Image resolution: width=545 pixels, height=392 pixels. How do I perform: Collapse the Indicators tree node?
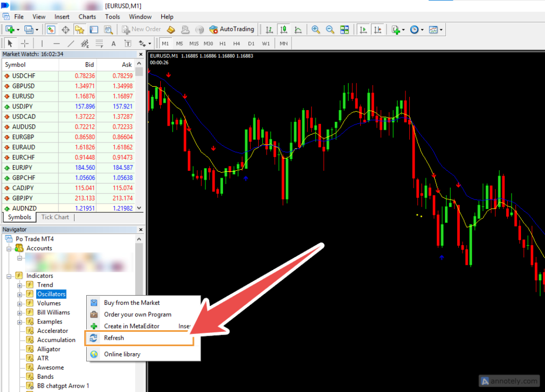point(9,277)
